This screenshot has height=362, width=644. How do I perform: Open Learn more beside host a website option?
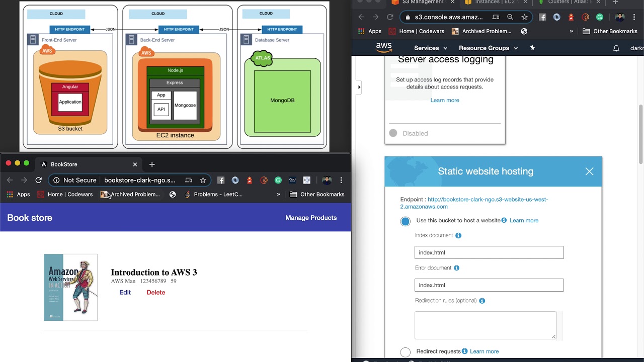pyautogui.click(x=524, y=220)
